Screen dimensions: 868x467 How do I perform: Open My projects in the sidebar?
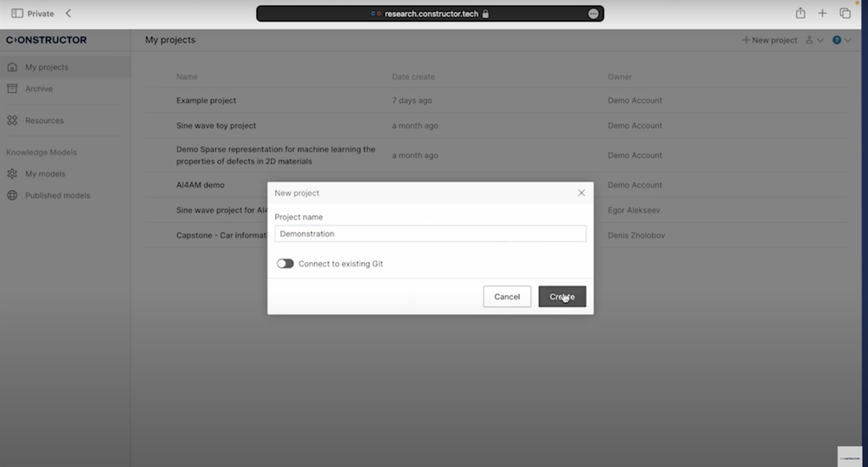tap(65, 67)
